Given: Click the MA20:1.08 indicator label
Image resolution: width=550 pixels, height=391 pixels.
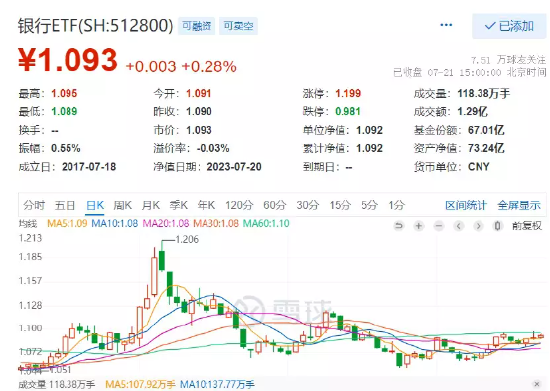Looking at the screenshot, I should (166, 223).
